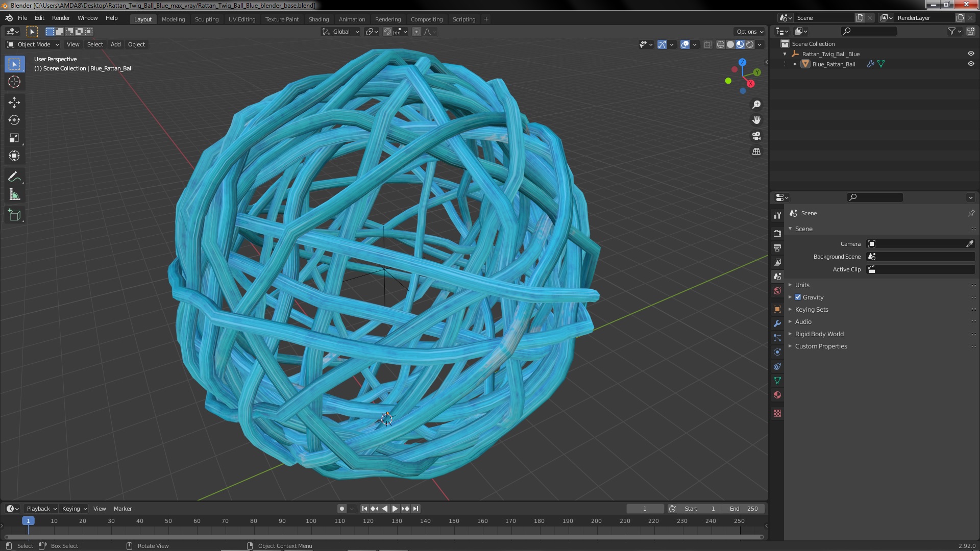The height and width of the screenshot is (551, 980).
Task: Select the Move tool
Action: [14, 103]
